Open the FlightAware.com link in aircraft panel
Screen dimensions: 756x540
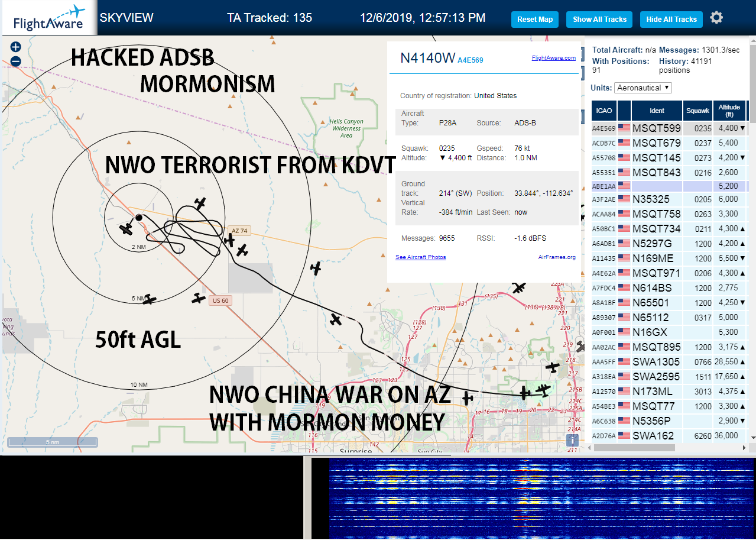554,58
